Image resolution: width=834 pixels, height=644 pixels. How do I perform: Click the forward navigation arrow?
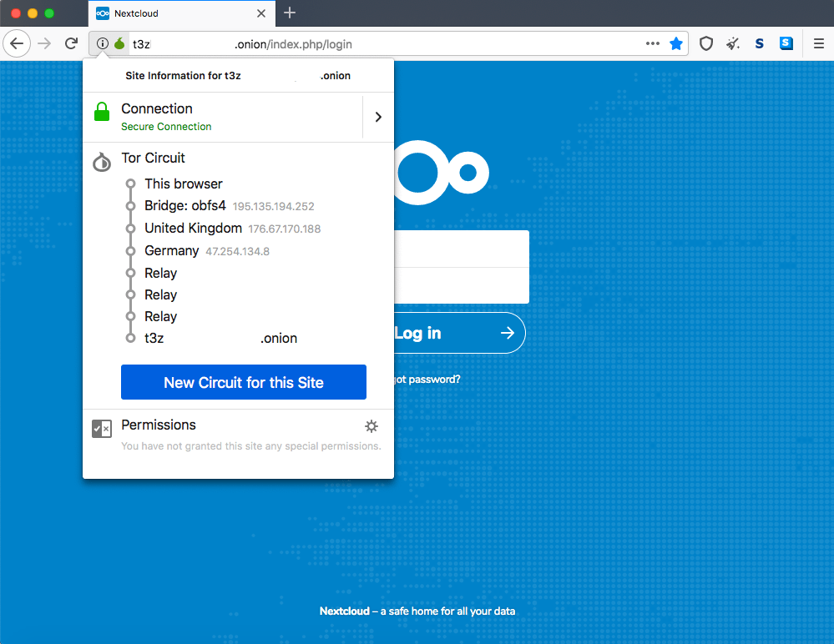coord(45,43)
